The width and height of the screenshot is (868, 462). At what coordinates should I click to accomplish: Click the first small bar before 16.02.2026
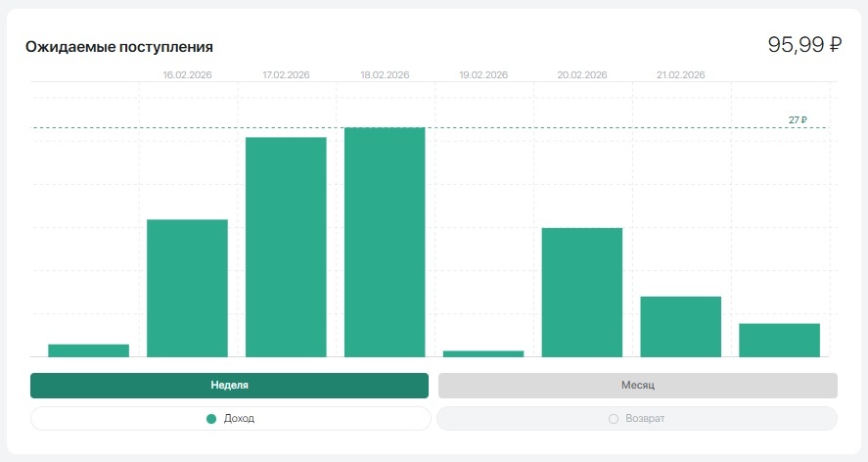tap(89, 350)
